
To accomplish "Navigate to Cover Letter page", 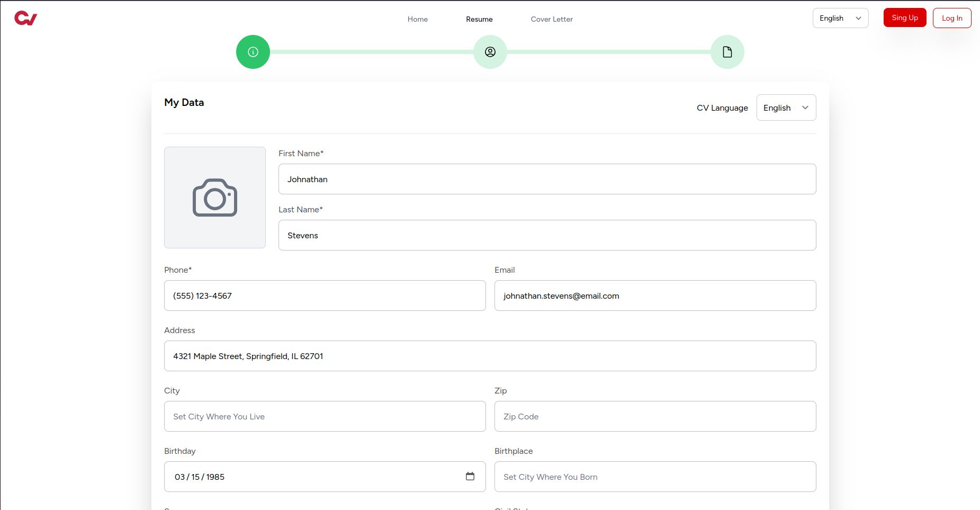I will pyautogui.click(x=552, y=19).
